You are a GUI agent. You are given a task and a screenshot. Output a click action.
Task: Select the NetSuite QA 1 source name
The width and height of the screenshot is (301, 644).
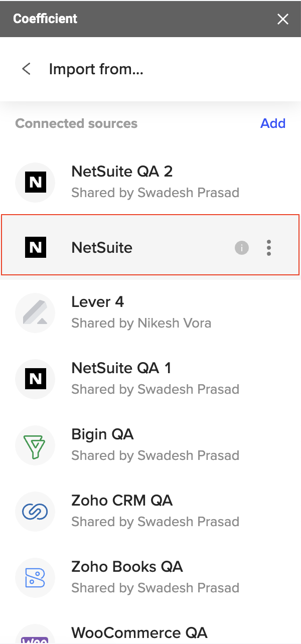click(x=121, y=368)
